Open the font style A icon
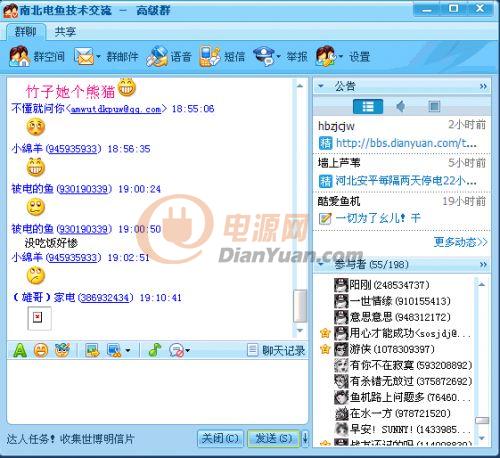 pyautogui.click(x=20, y=350)
